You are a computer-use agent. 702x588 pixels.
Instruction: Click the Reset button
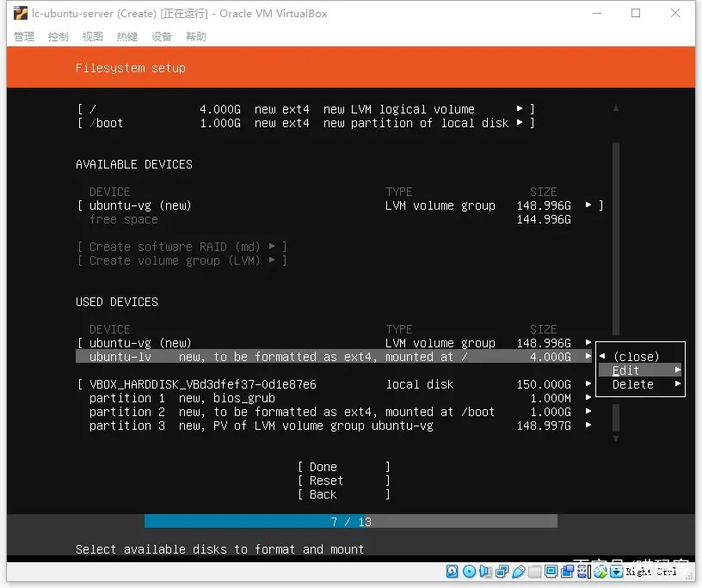coord(344,481)
